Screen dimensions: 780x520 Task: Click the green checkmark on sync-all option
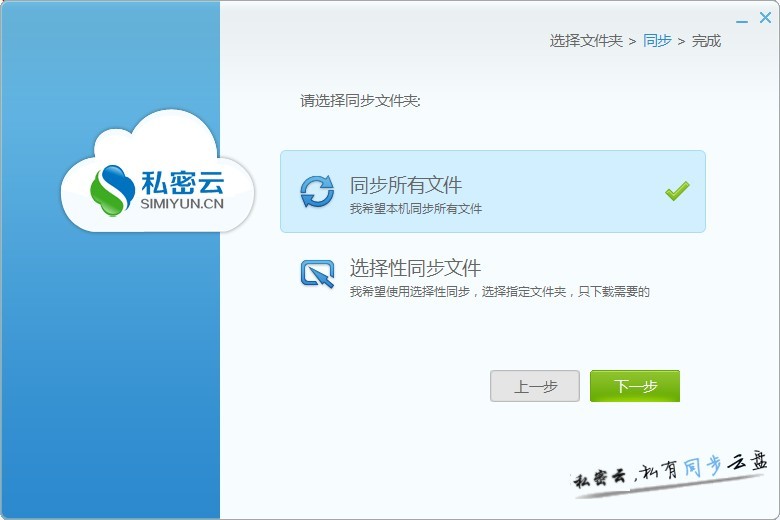677,190
